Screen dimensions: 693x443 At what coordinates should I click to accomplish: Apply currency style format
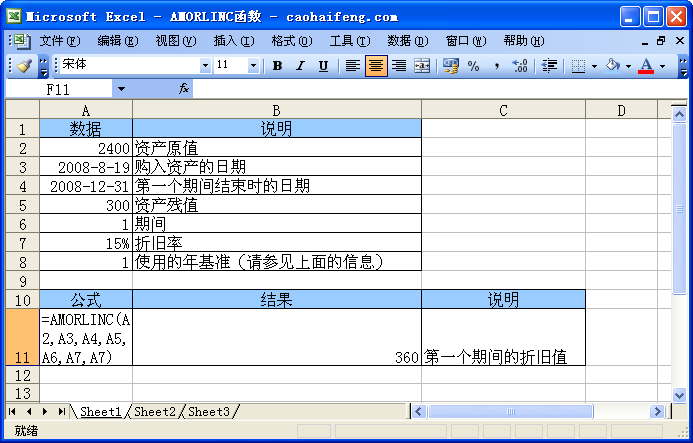[450, 66]
